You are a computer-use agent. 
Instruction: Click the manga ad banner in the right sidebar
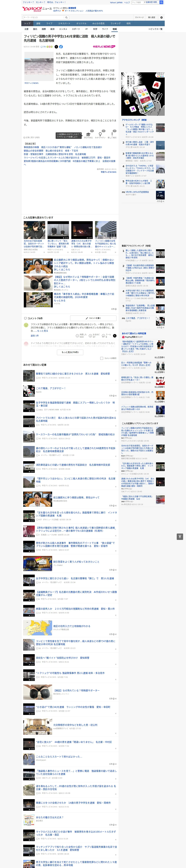(x=143, y=94)
